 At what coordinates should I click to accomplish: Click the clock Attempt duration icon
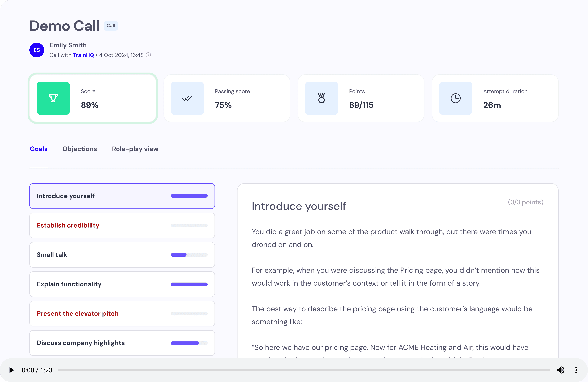click(x=455, y=98)
